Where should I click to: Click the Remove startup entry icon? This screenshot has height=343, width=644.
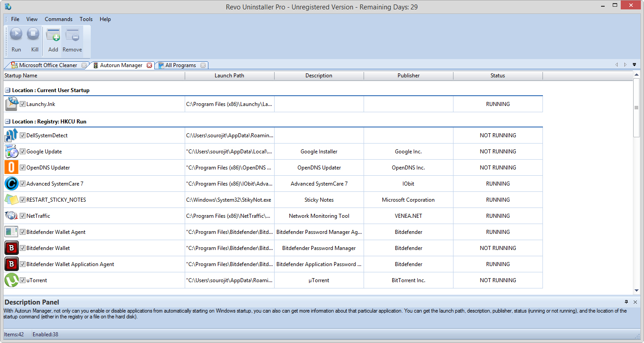pyautogui.click(x=72, y=34)
